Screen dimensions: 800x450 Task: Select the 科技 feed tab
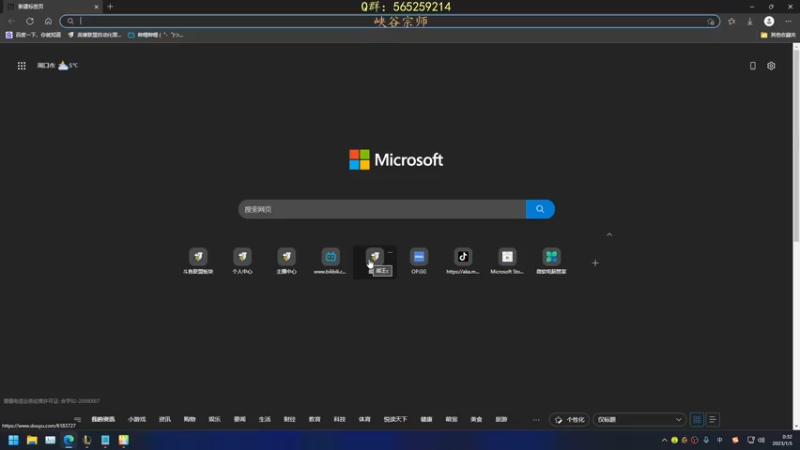[340, 419]
